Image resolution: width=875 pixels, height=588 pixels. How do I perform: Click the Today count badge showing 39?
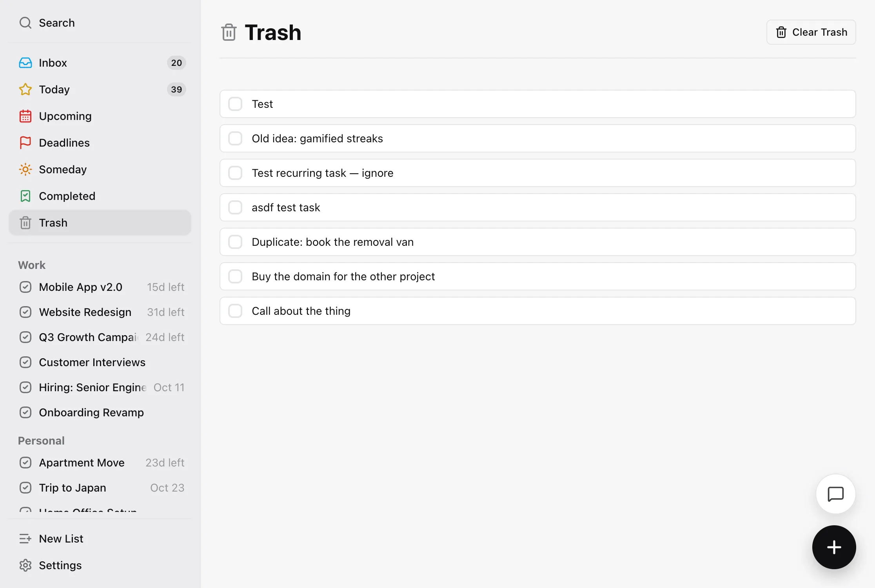pos(176,89)
